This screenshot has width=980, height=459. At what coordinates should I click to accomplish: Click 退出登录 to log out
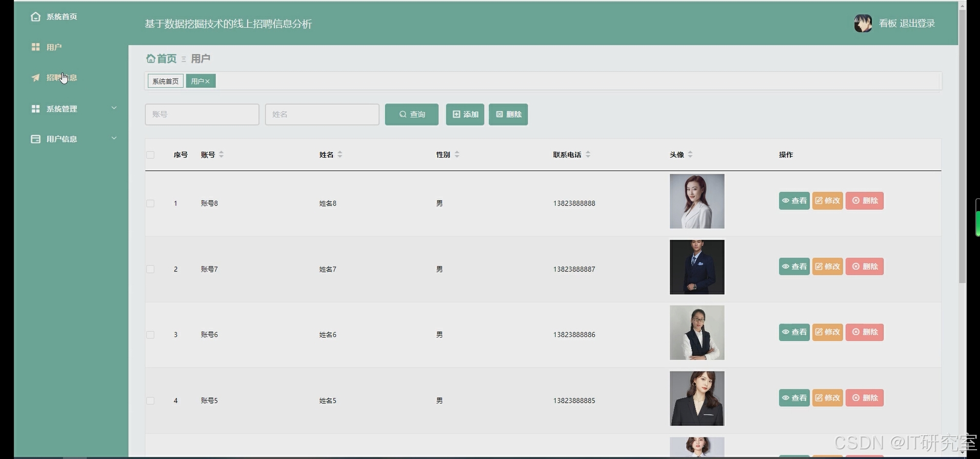pyautogui.click(x=917, y=24)
